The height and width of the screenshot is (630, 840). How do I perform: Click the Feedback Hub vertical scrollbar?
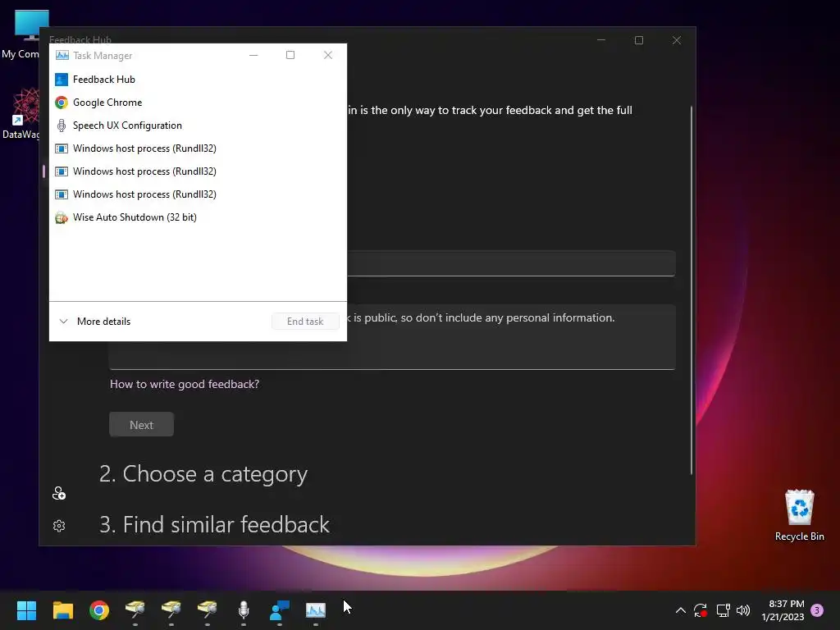(x=692, y=290)
